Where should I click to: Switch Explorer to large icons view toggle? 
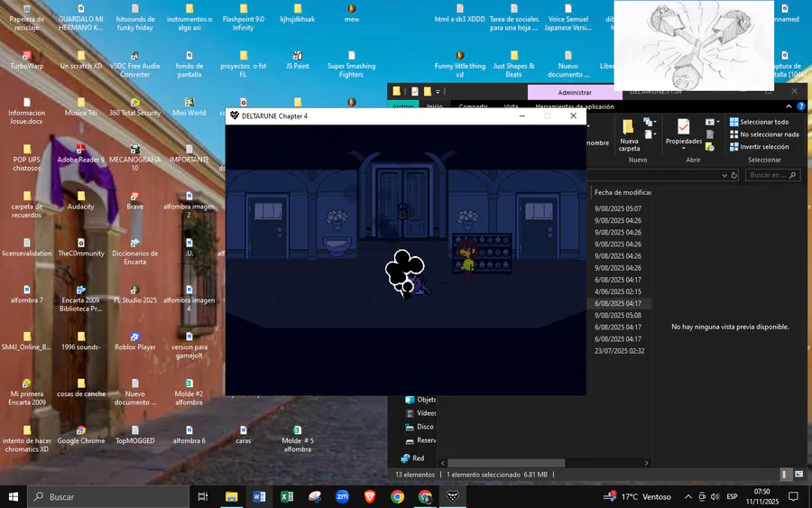click(799, 475)
